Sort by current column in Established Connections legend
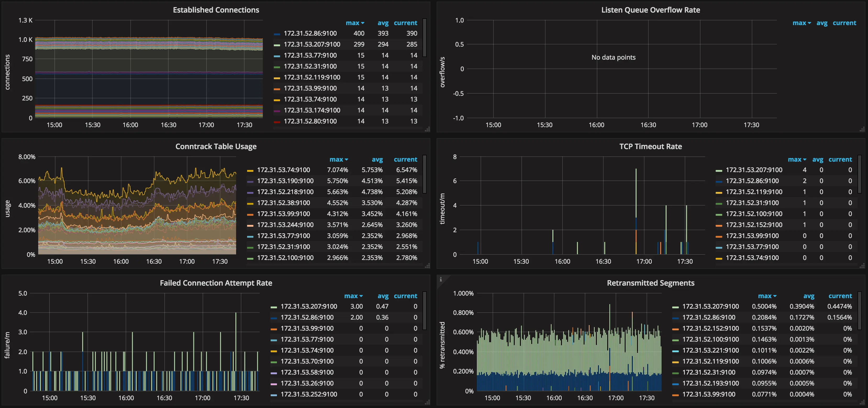868x408 pixels. point(405,23)
